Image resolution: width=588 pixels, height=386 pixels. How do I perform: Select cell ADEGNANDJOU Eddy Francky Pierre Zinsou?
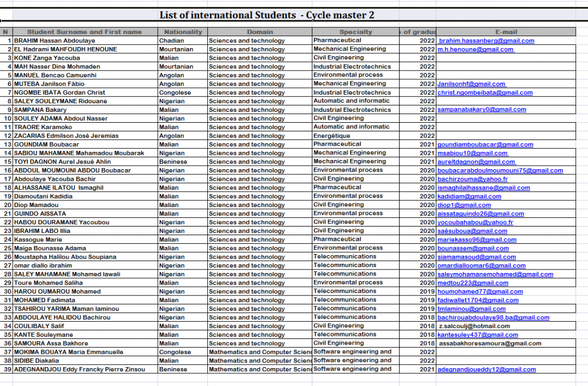click(85, 369)
